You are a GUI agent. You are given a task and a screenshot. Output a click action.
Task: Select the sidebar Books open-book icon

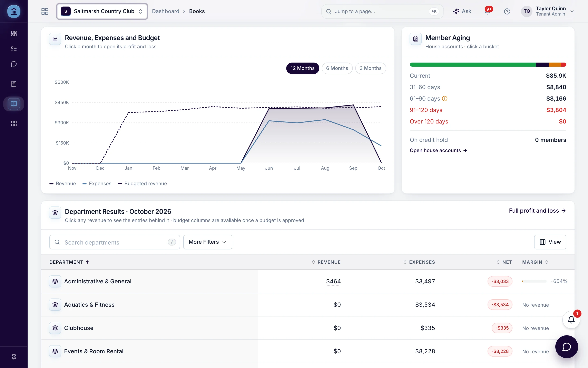[x=14, y=104]
